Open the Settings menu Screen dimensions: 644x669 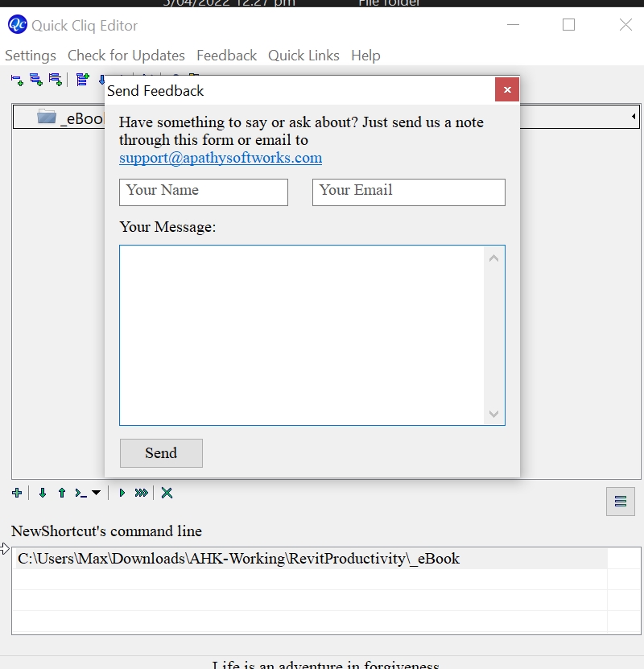point(31,56)
